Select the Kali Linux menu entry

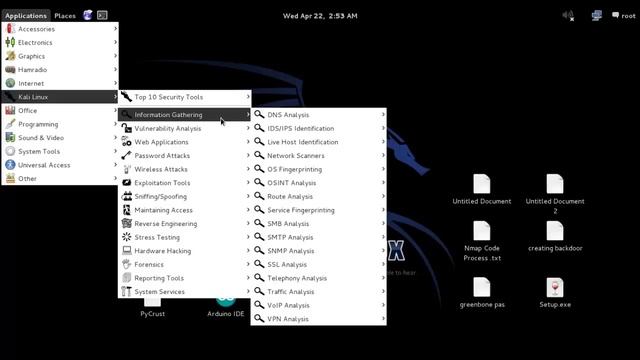point(60,97)
